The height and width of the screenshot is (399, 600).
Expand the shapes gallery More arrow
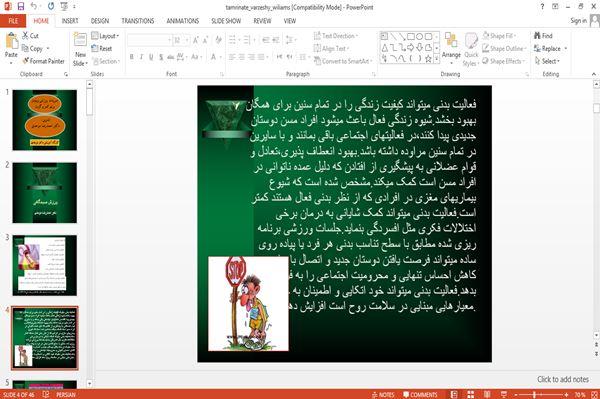pos(437,59)
